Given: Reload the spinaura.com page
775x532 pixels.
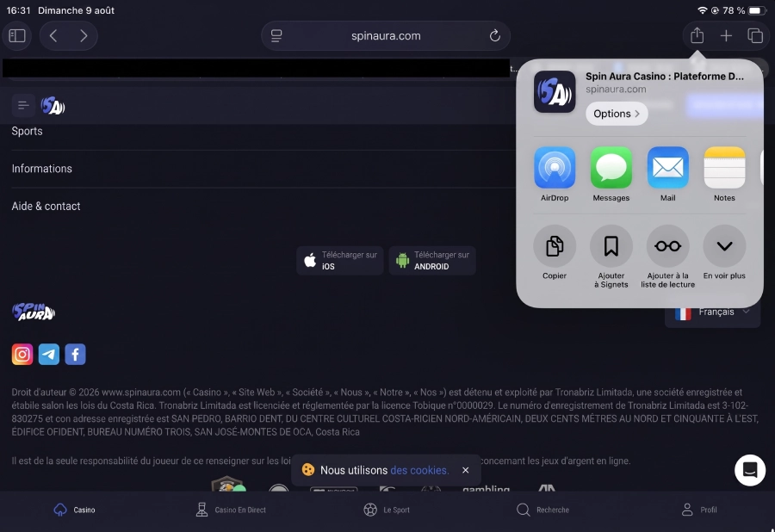Looking at the screenshot, I should pyautogui.click(x=495, y=35).
